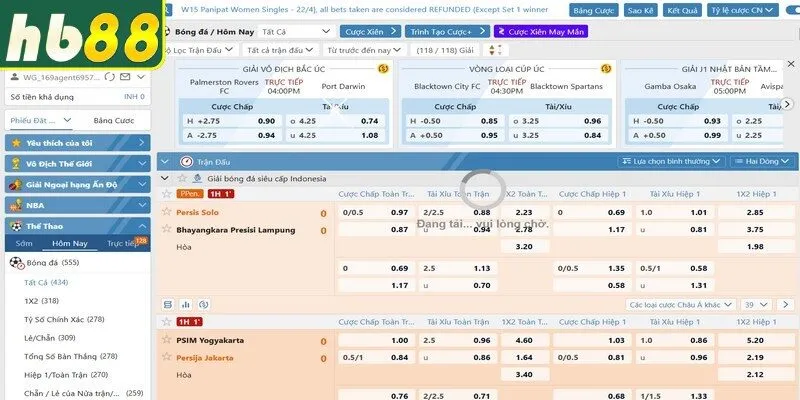This screenshot has height=400, width=800.
Task: Select Lẻ/Chẵn (309) market
Action: (49, 338)
